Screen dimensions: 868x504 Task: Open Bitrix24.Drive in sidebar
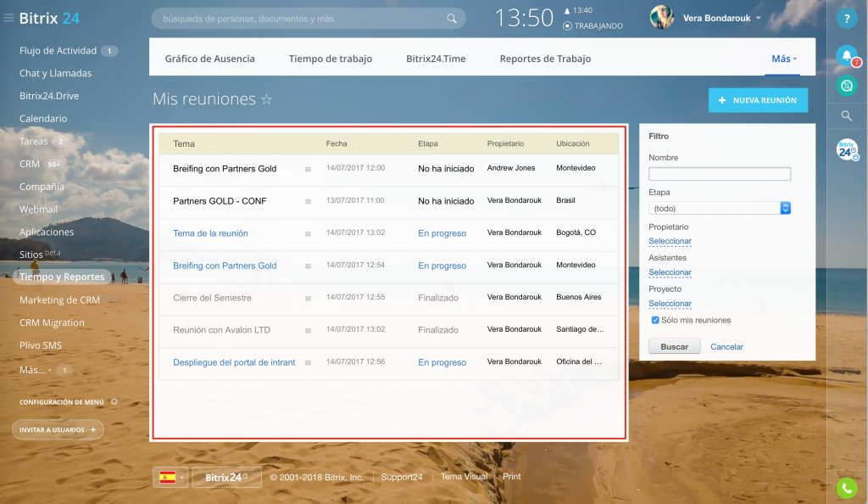click(x=49, y=96)
